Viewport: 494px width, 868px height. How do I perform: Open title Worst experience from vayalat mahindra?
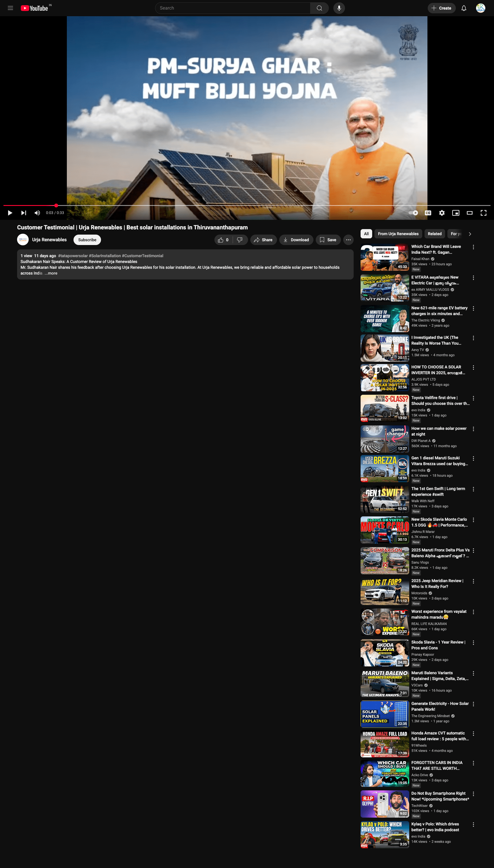click(439, 614)
